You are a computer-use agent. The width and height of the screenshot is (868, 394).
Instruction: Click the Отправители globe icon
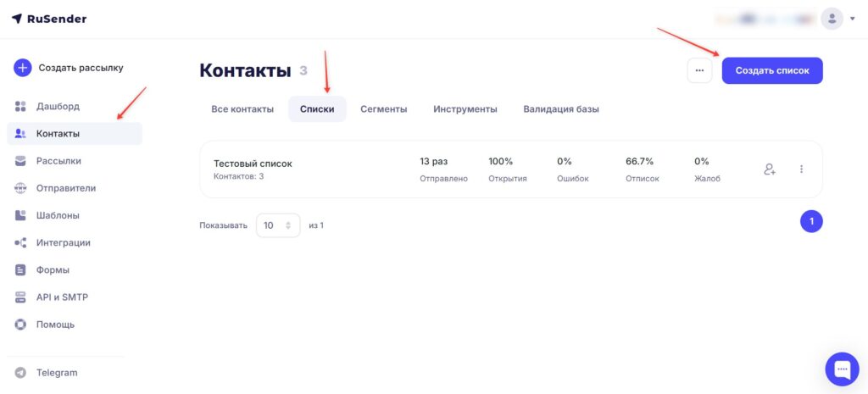coord(20,188)
